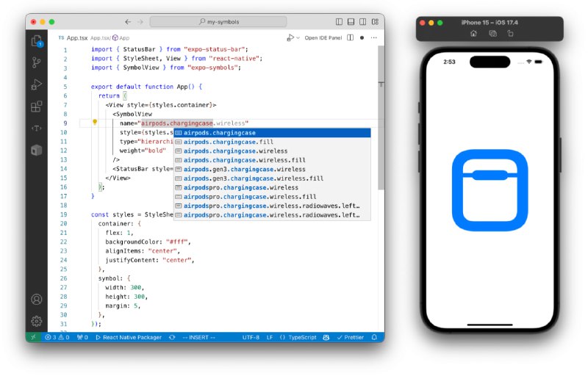The height and width of the screenshot is (376, 588).
Task: Click the "expo-symbols" import string
Action: point(212,68)
